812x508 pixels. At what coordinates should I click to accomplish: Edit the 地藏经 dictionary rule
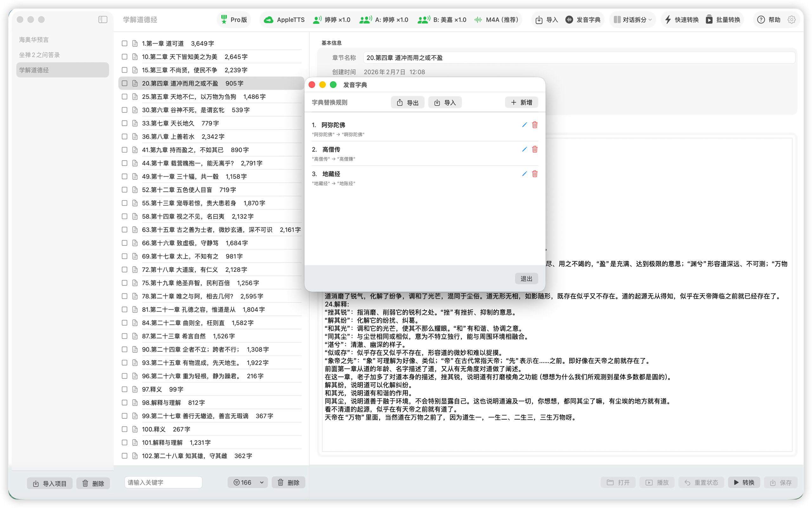524,174
